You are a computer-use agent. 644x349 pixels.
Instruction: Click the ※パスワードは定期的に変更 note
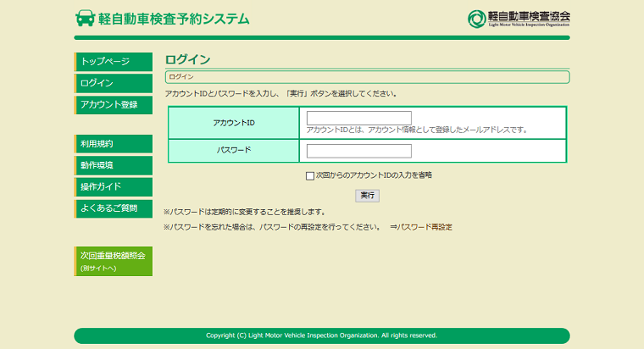(x=245, y=213)
